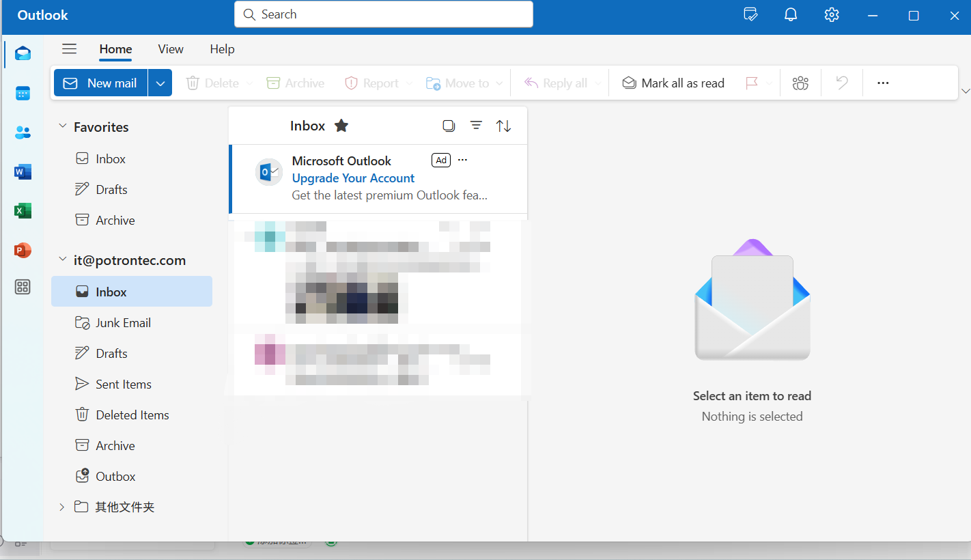
Task: Open the Calendar icon in left rail
Action: (x=23, y=94)
